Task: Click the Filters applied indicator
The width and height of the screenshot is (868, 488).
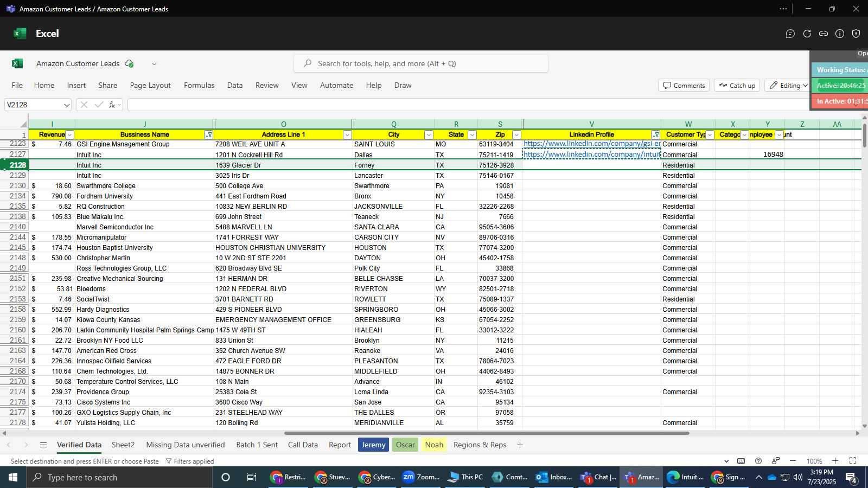Action: pos(190,461)
